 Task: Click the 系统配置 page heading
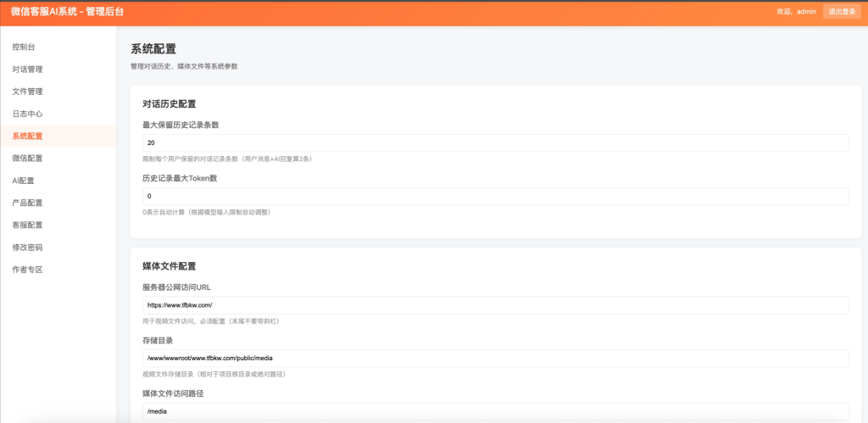[x=153, y=49]
